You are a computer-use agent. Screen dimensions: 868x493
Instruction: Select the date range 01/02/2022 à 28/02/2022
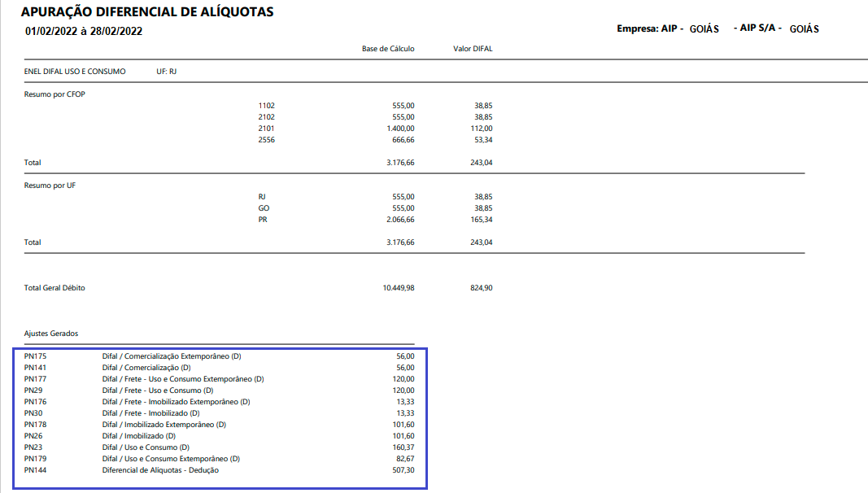(84, 32)
